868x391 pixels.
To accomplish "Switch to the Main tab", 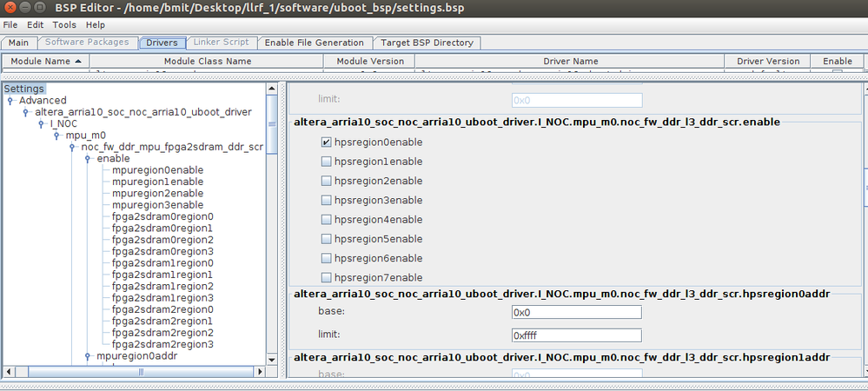I will click(19, 43).
